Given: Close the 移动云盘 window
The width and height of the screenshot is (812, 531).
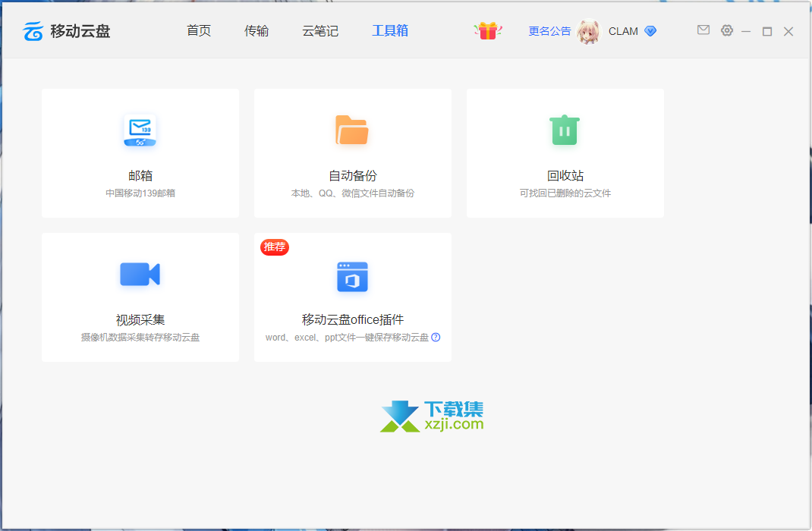Looking at the screenshot, I should pyautogui.click(x=788, y=32).
